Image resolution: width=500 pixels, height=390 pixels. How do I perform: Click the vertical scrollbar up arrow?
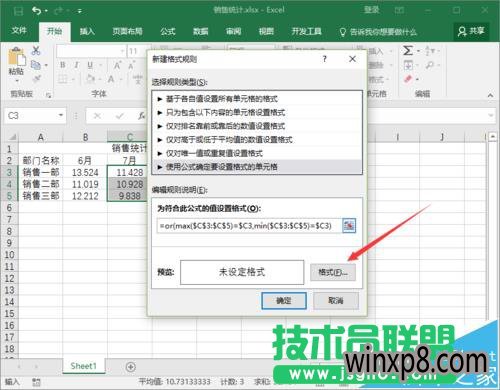(x=493, y=136)
